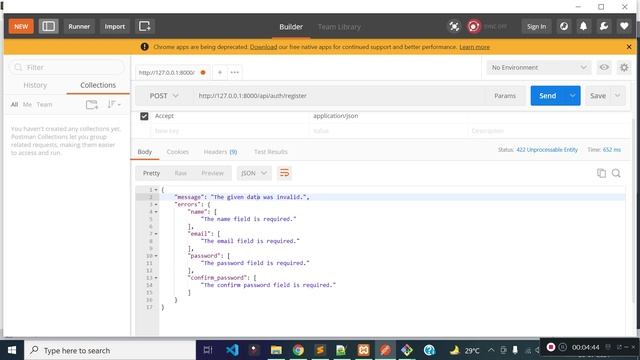Open File Explorer from taskbar

276,350
